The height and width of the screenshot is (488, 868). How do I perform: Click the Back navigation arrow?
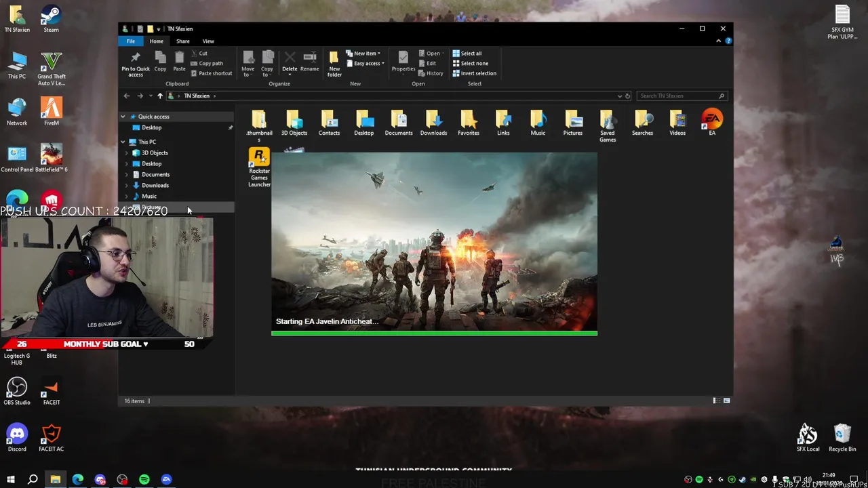127,96
